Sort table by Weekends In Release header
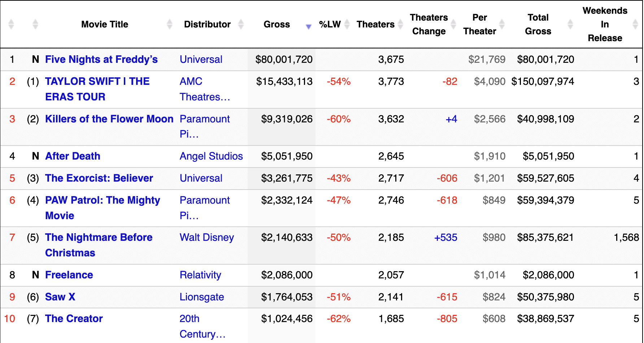 (x=605, y=24)
